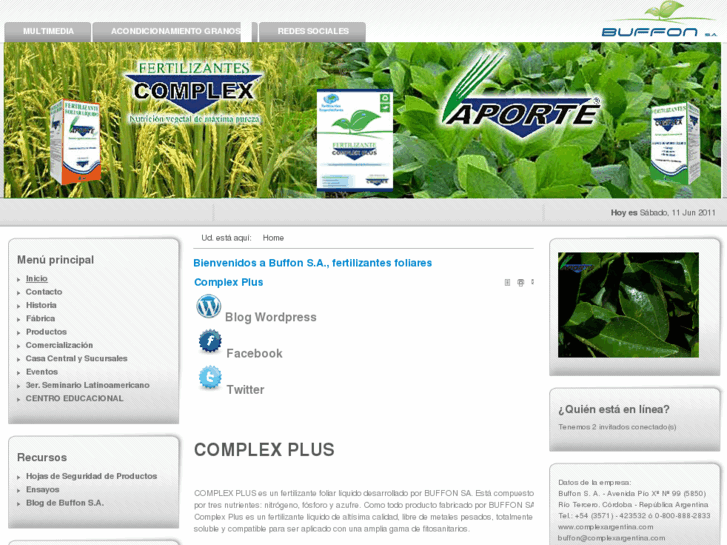Click the buffon@complexargentina.com email address
The height and width of the screenshot is (545, 727).
612,538
